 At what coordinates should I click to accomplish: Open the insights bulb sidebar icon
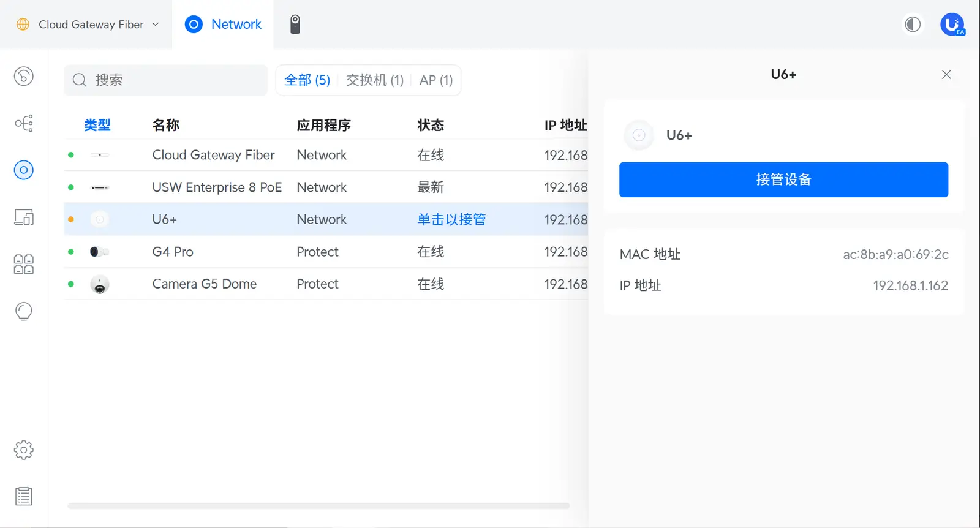23,311
